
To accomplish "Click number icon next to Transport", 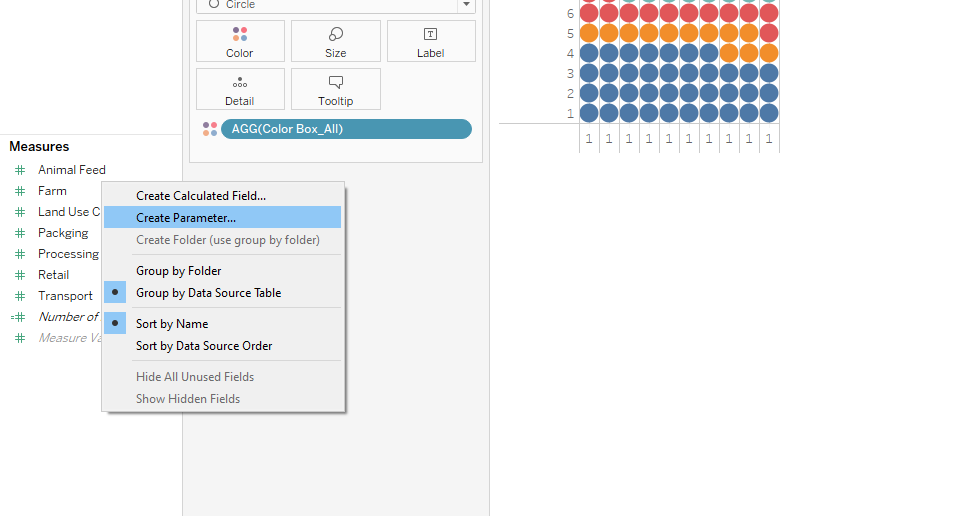I will click(x=20, y=296).
